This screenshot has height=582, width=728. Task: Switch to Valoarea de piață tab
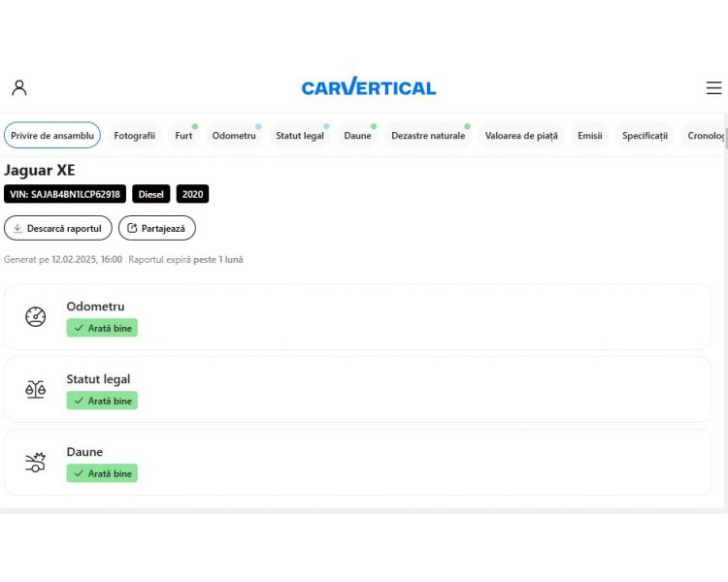point(521,136)
